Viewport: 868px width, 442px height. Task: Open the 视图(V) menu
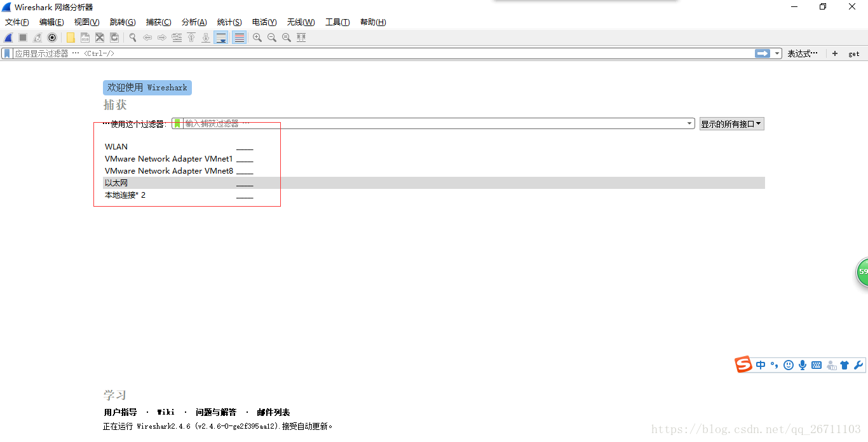(x=86, y=22)
